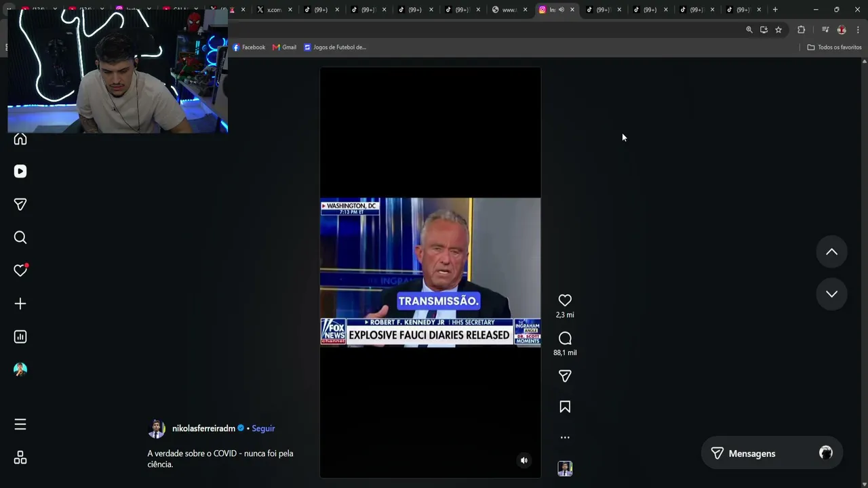The image size is (868, 488).
Task: Click the '2,3 mil' likes count
Action: click(565, 315)
